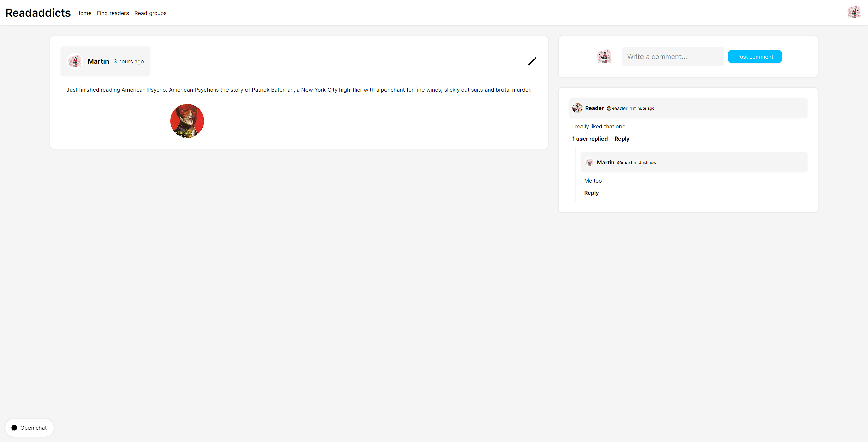Open Find readers page
Viewport: 868px width, 442px height.
pyautogui.click(x=113, y=13)
